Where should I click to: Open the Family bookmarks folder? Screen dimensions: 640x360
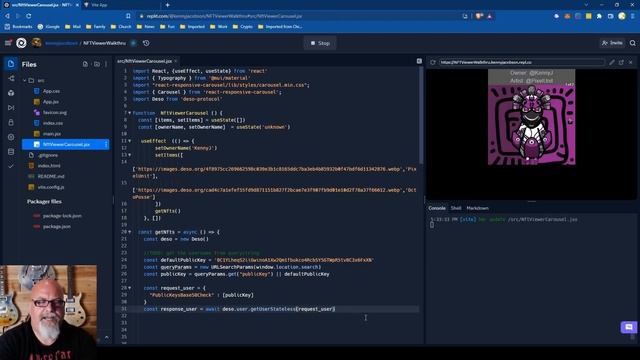96,27
